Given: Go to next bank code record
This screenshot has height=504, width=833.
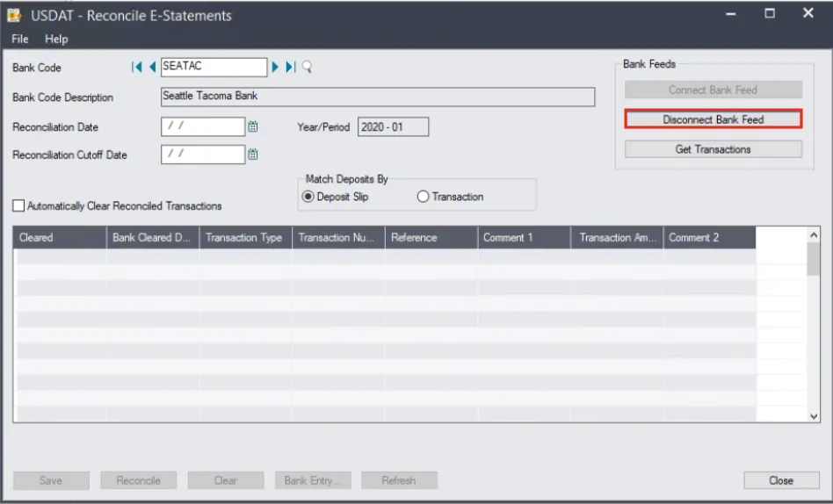Looking at the screenshot, I should pos(275,67).
